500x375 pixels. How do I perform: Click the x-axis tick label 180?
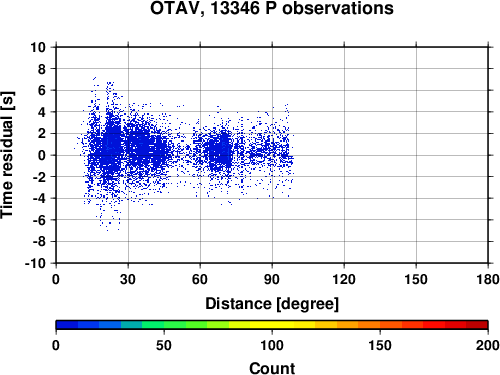click(x=488, y=279)
